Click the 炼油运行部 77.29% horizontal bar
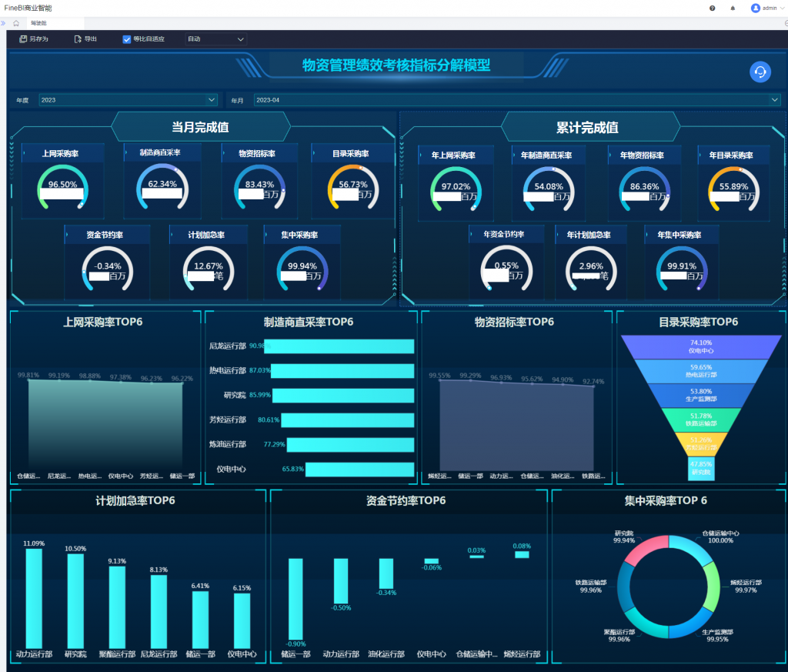 point(350,445)
